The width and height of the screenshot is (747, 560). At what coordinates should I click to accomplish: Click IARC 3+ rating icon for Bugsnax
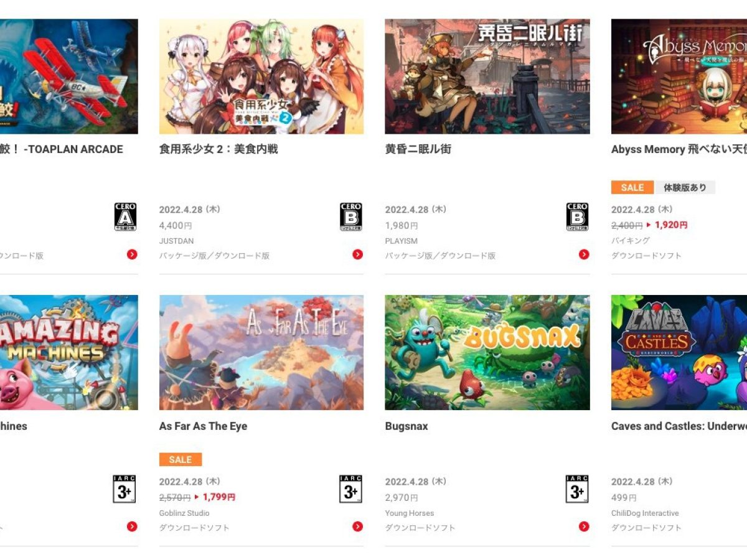click(x=577, y=488)
